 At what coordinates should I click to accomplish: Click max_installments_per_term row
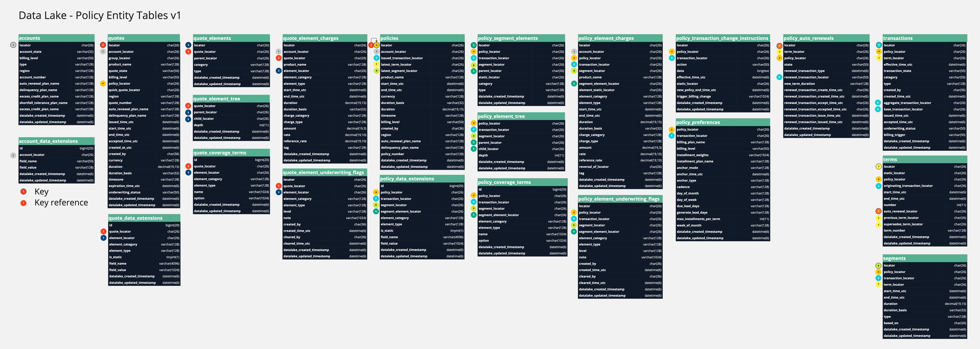723,219
